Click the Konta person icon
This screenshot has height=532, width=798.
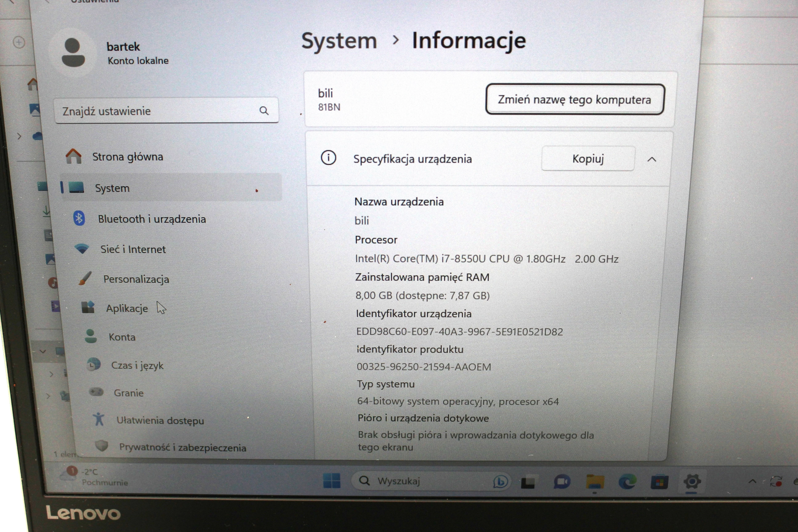[91, 336]
